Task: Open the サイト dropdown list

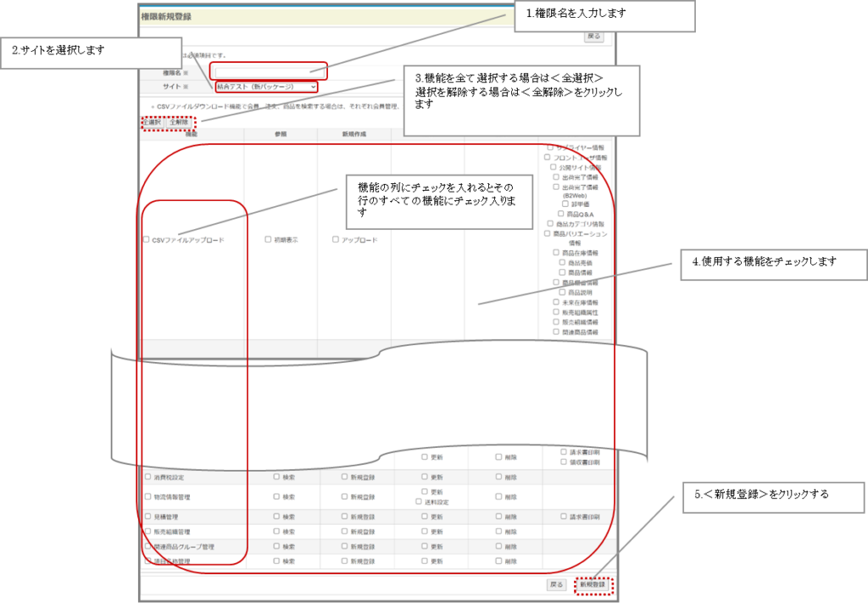Action: pos(266,87)
